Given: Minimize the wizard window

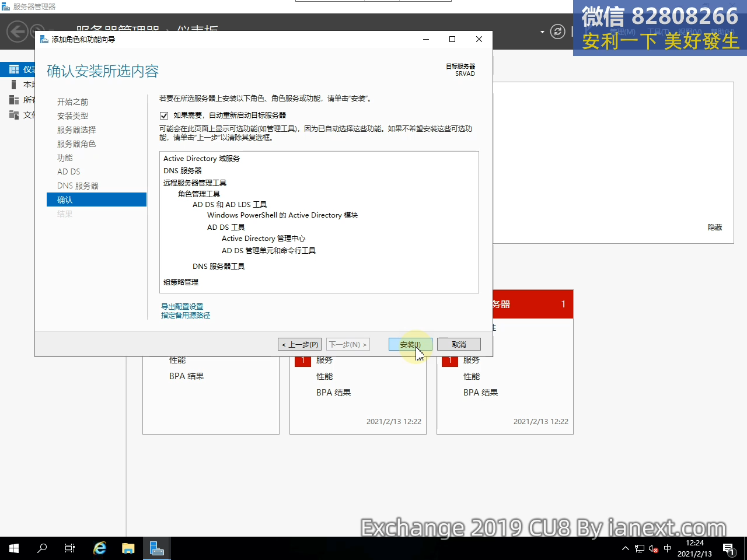Looking at the screenshot, I should [426, 39].
